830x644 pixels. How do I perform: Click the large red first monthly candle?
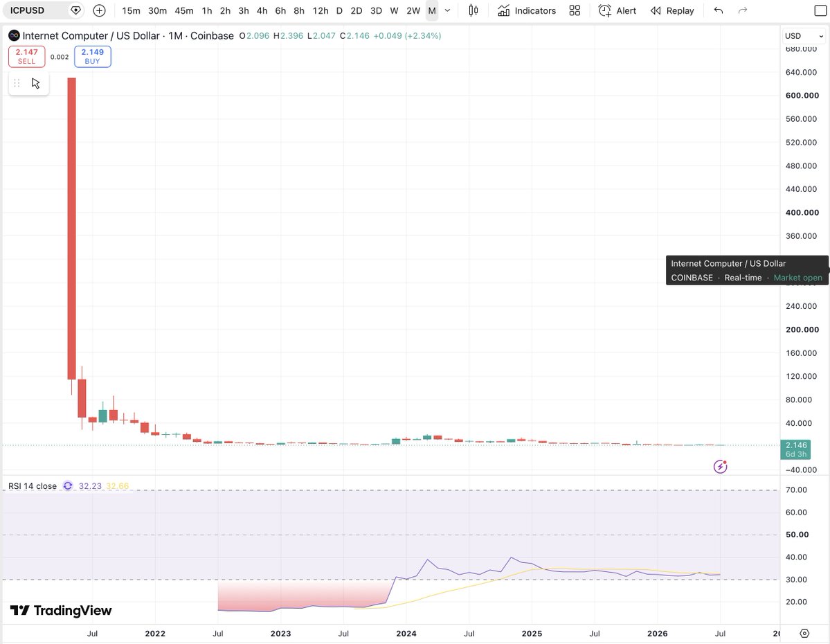71,229
